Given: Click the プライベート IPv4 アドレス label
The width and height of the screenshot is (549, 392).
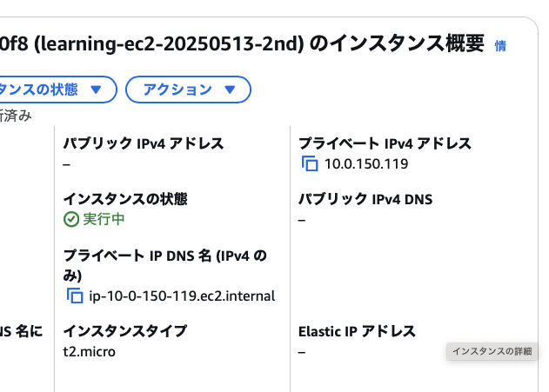Looking at the screenshot, I should click(x=385, y=143).
